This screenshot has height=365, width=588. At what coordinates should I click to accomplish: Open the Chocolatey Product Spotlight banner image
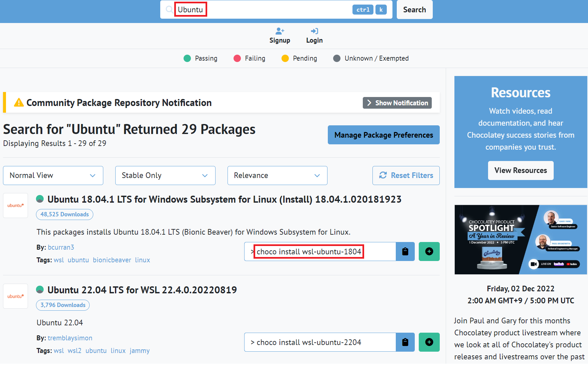521,240
